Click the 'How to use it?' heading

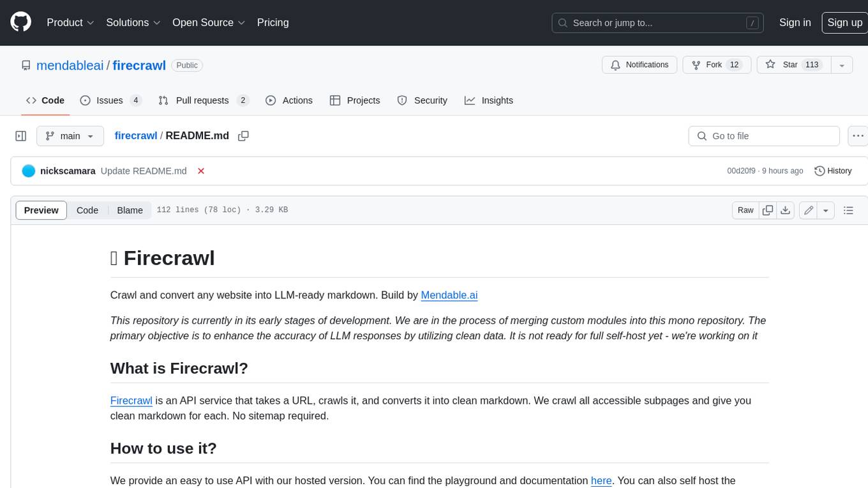coord(163,448)
